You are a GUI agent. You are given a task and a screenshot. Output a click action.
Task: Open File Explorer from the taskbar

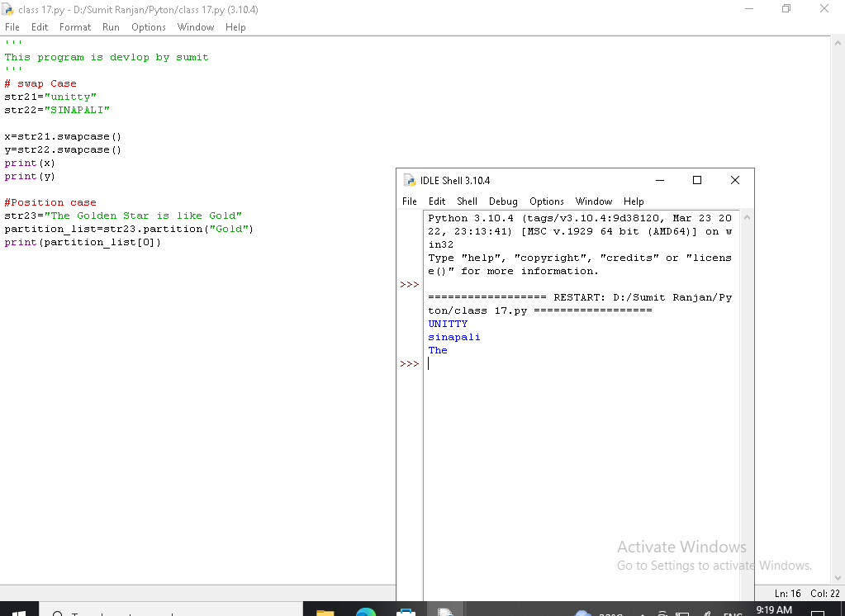pyautogui.click(x=325, y=612)
